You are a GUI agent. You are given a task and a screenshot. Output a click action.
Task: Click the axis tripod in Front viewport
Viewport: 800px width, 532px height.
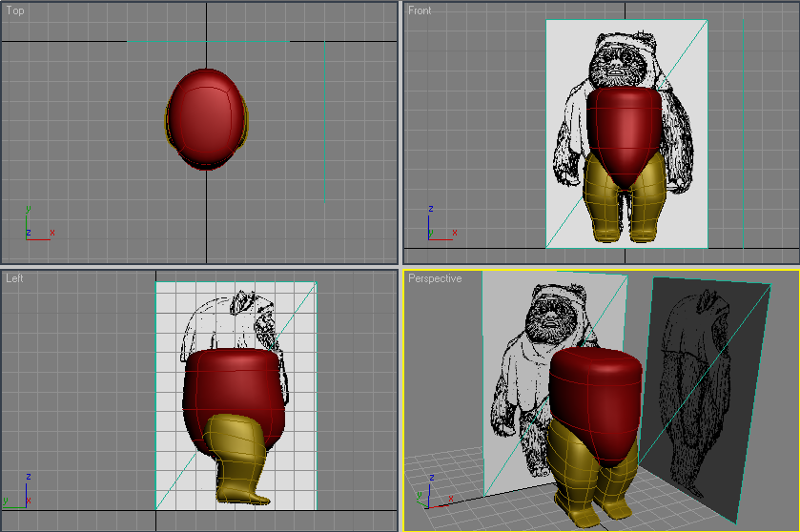[441, 224]
